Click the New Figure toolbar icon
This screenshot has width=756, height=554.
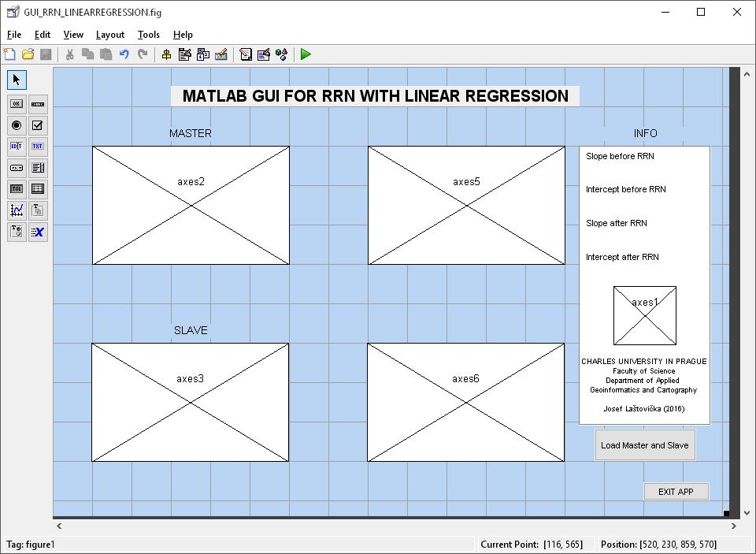tap(9, 54)
